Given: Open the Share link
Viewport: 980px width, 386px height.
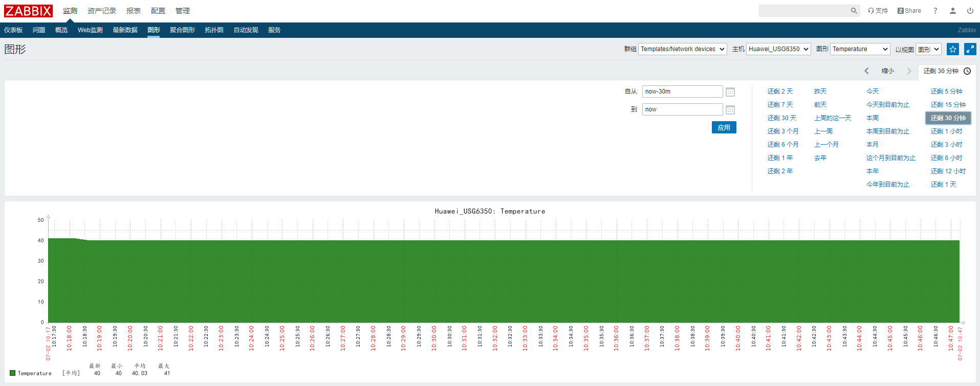Looking at the screenshot, I should coord(909,11).
